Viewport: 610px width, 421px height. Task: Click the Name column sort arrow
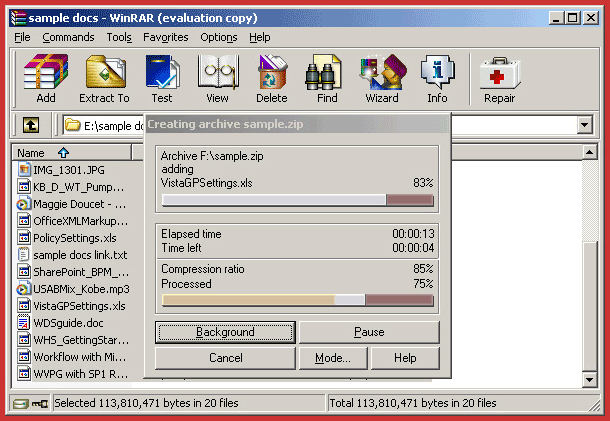63,153
